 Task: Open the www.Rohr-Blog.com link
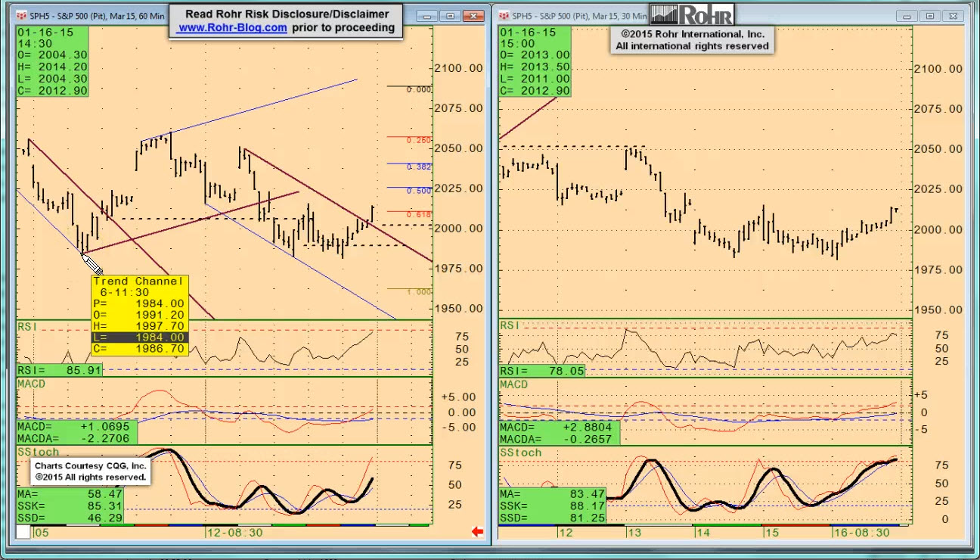click(232, 27)
